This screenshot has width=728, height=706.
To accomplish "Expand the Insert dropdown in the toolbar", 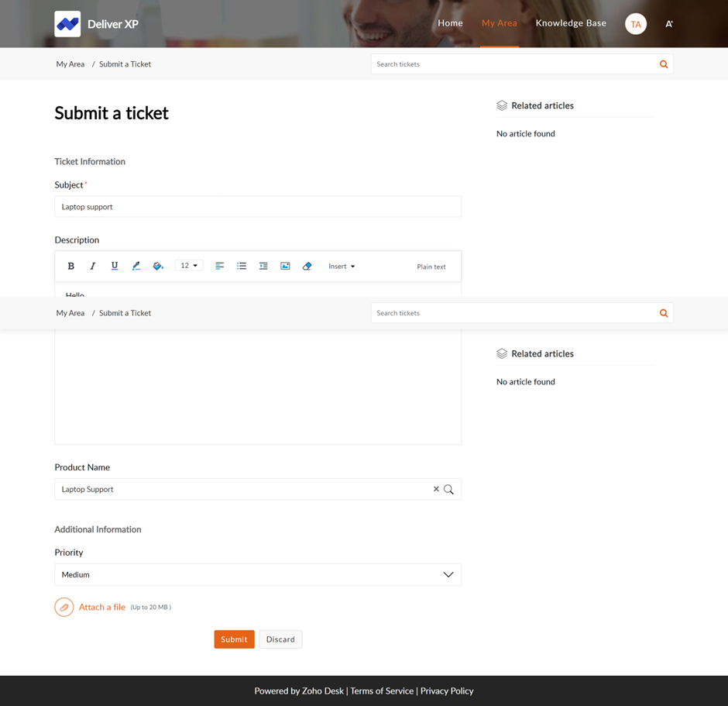I will pyautogui.click(x=342, y=266).
